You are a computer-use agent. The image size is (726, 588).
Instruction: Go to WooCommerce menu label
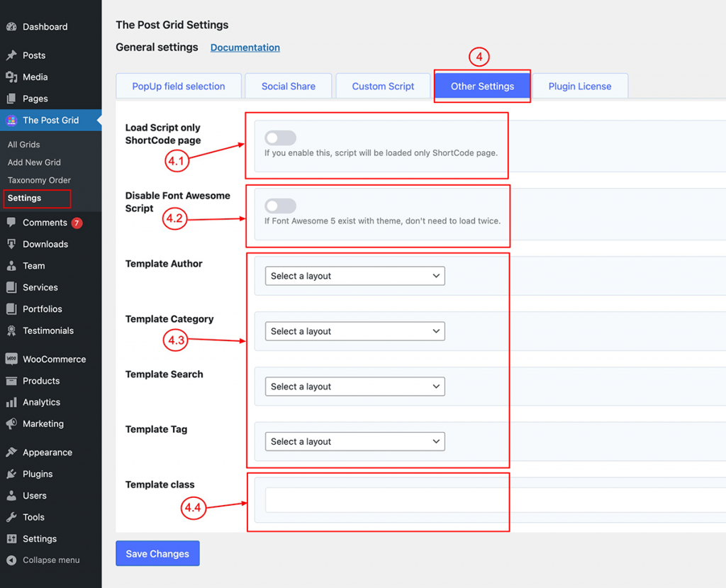point(55,359)
